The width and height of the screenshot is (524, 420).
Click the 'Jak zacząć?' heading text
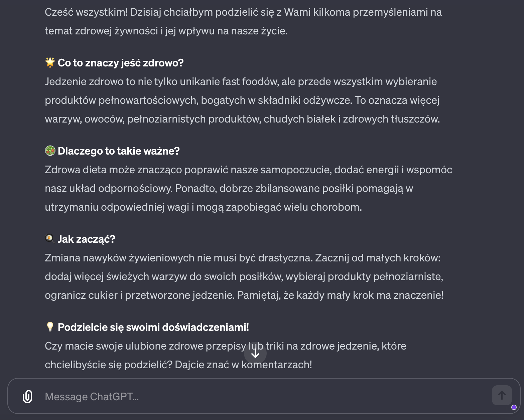tap(86, 239)
